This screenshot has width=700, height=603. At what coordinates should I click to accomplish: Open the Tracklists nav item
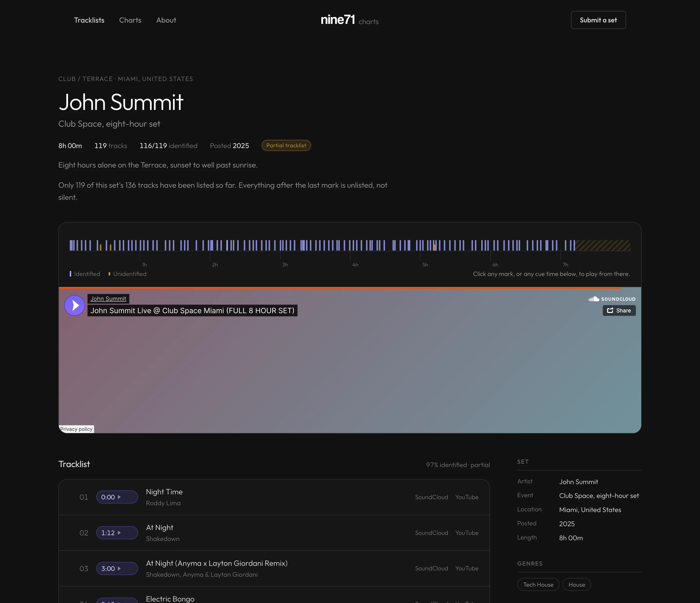pyautogui.click(x=89, y=20)
